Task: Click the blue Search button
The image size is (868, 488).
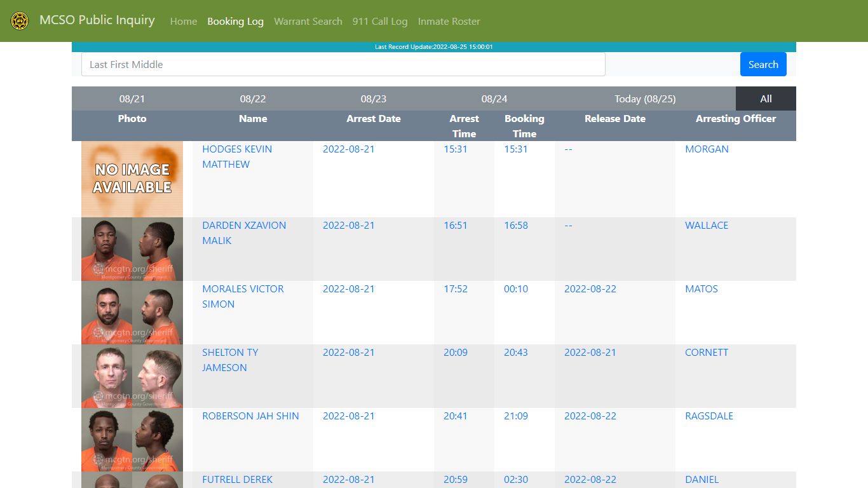Action: pos(763,64)
